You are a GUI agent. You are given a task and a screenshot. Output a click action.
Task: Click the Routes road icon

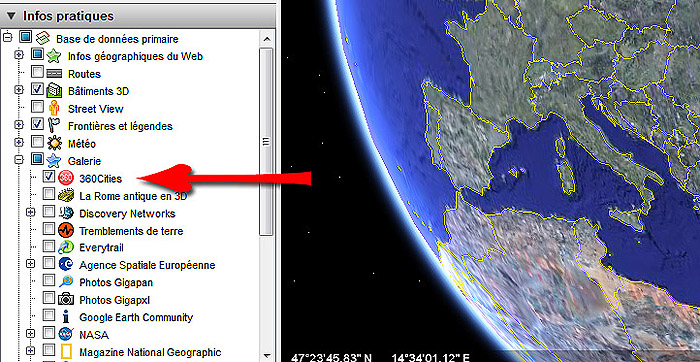54,73
